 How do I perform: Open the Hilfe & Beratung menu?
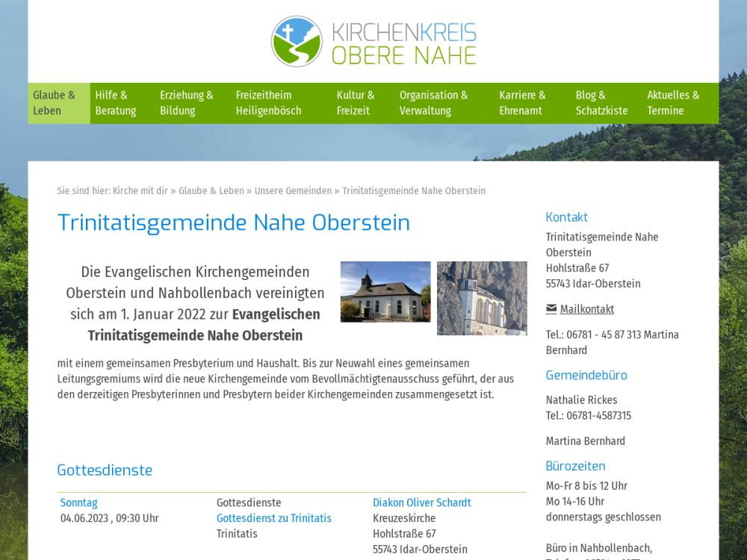(116, 103)
